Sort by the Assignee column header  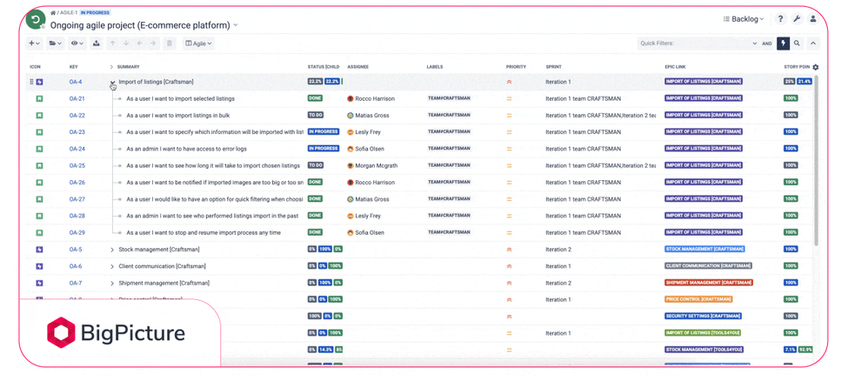pyautogui.click(x=357, y=67)
